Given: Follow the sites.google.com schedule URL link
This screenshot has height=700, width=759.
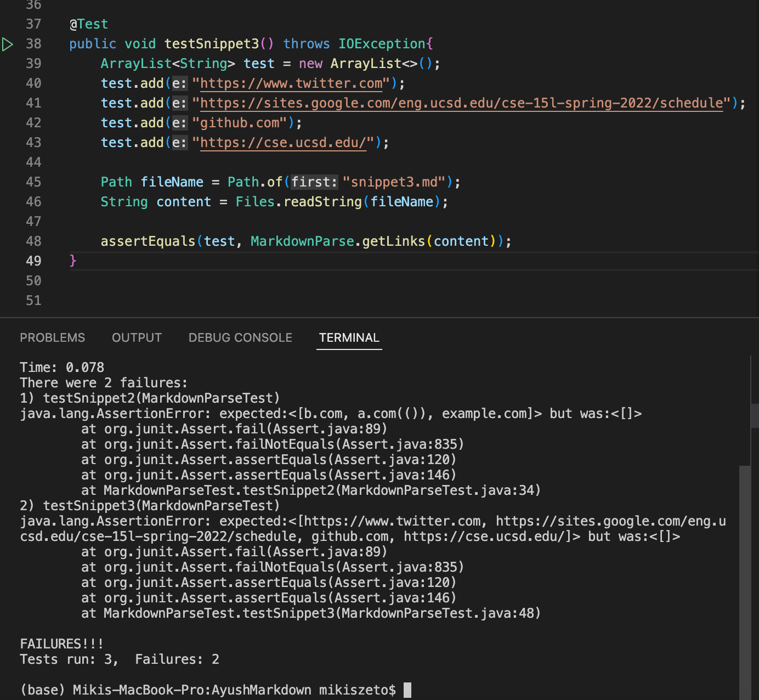Looking at the screenshot, I should pyautogui.click(x=462, y=103).
